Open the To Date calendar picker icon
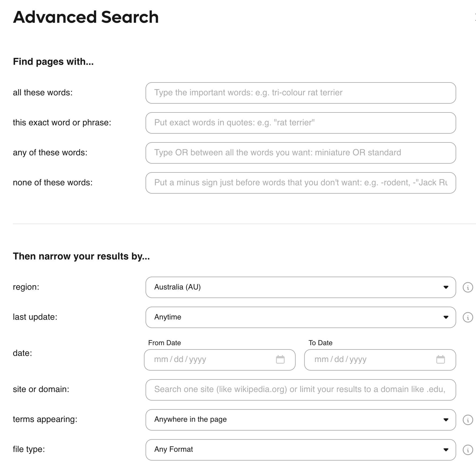The image size is (476, 467). coord(440,359)
